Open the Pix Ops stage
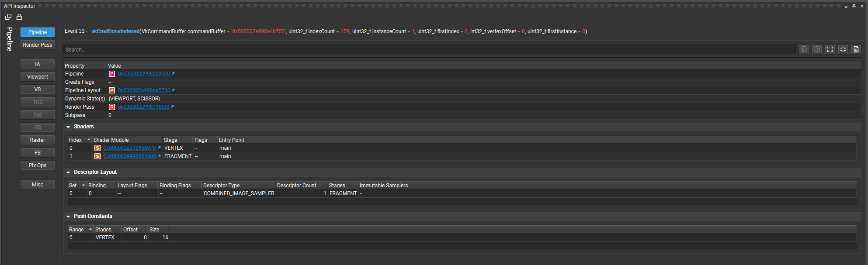 pyautogui.click(x=38, y=165)
